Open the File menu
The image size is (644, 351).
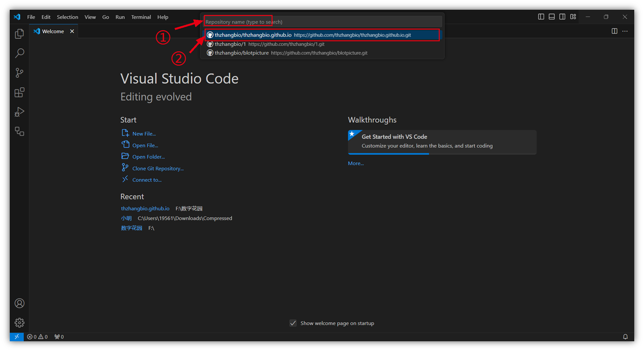[x=31, y=17]
